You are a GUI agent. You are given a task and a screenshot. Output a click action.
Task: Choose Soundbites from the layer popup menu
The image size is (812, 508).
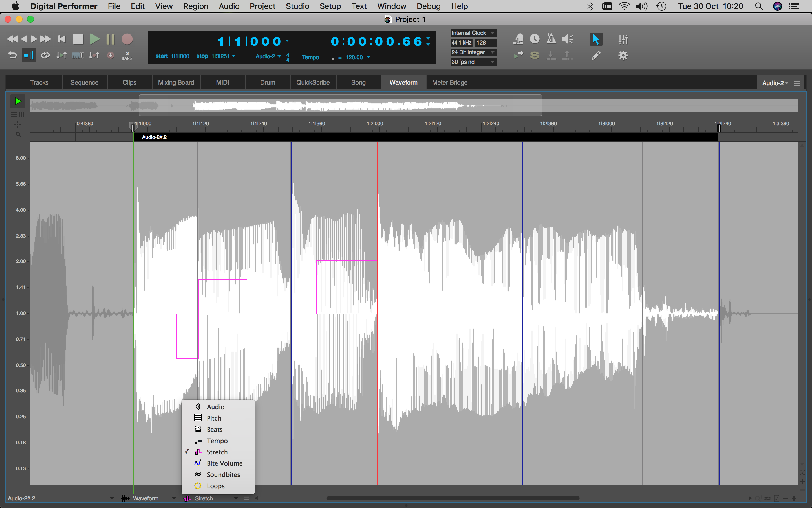[x=218, y=474]
